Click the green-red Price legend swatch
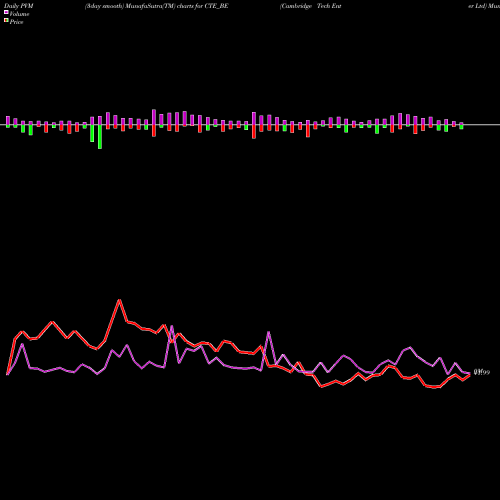 click(6, 21)
